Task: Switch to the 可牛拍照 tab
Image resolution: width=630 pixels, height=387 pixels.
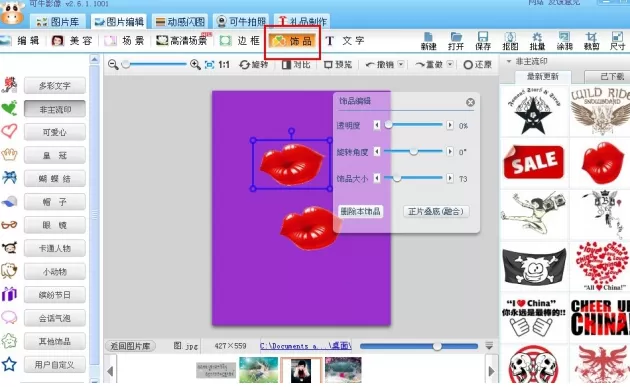Action: (241, 22)
